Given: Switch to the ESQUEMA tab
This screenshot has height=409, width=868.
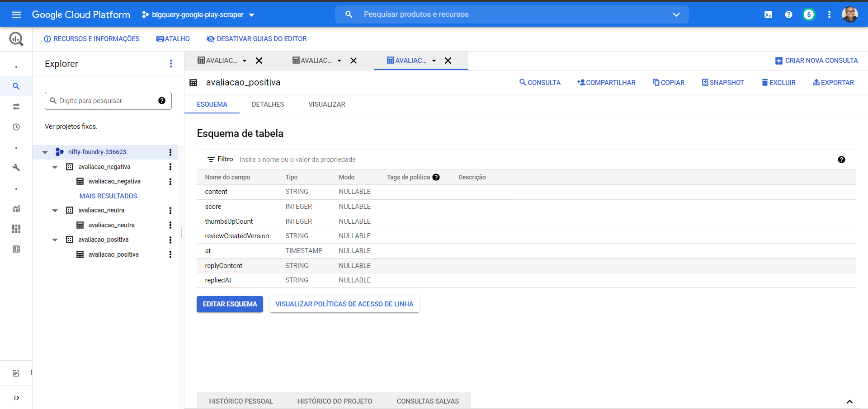Looking at the screenshot, I should click(212, 104).
